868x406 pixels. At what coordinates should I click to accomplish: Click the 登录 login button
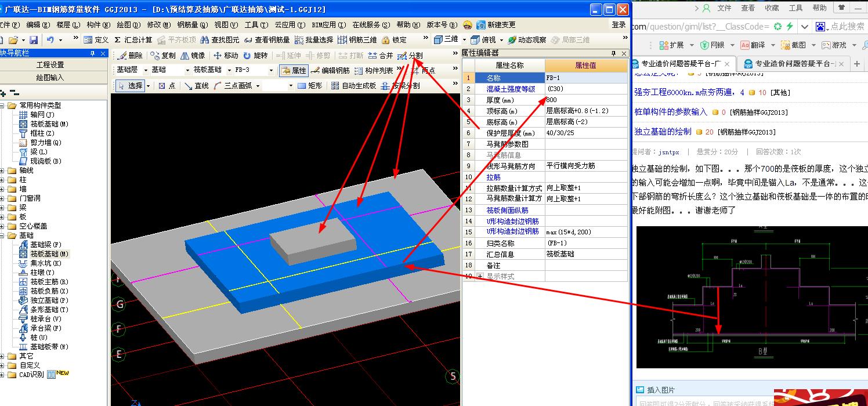pyautogui.click(x=619, y=25)
